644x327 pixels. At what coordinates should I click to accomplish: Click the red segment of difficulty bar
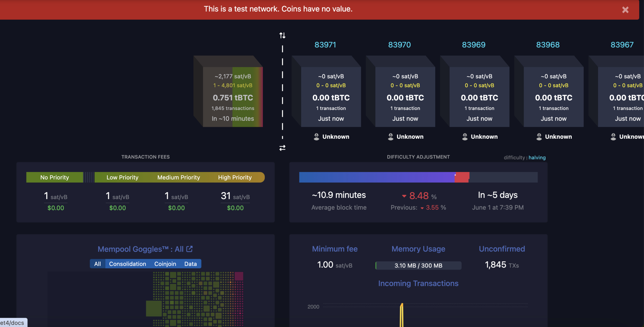(x=462, y=177)
